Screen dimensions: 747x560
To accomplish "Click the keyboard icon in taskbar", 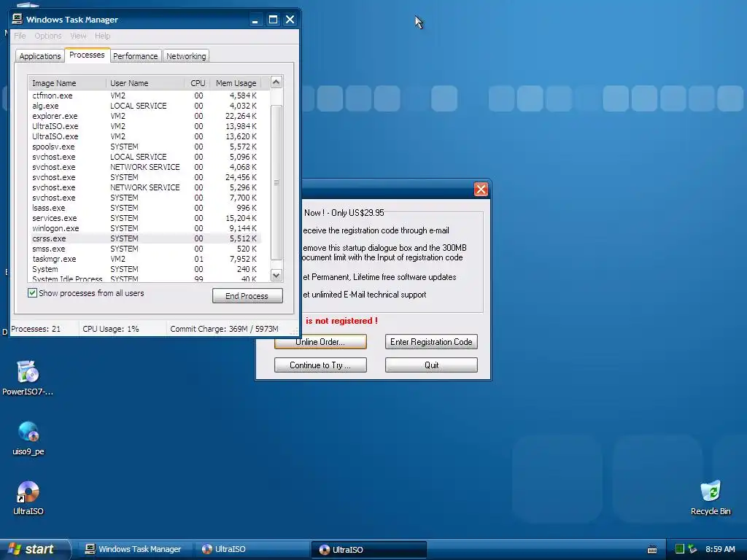I will (652, 550).
